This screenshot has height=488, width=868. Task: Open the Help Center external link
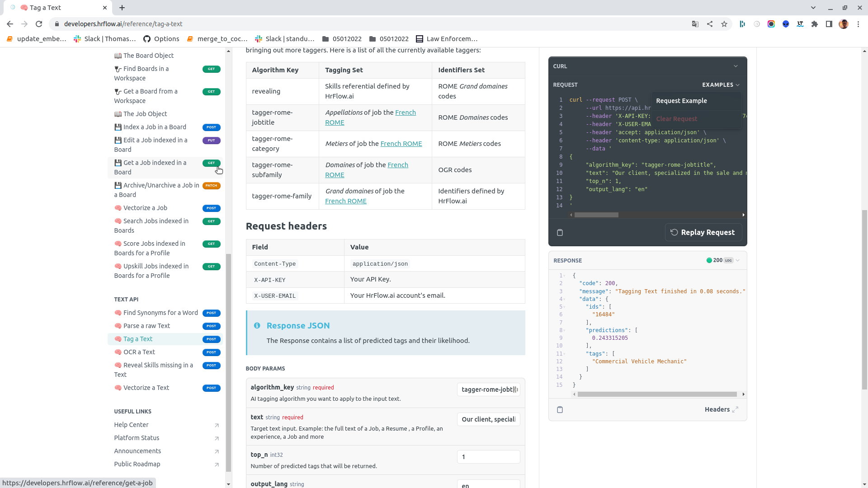[131, 425]
